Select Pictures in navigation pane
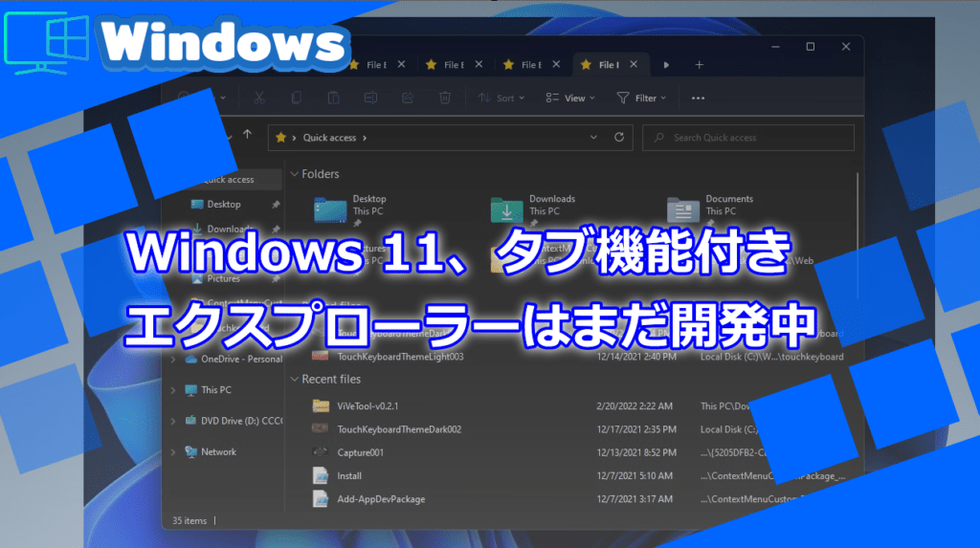Viewport: 980px width, 548px height. point(224,278)
